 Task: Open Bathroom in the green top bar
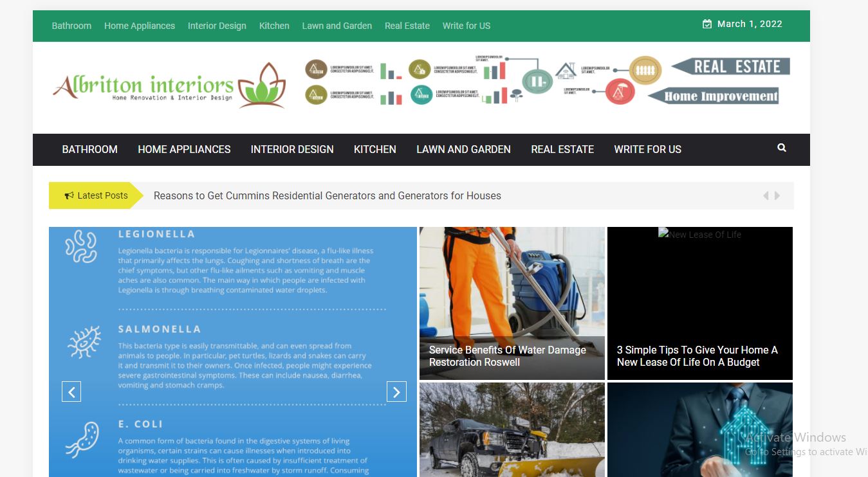coord(71,26)
